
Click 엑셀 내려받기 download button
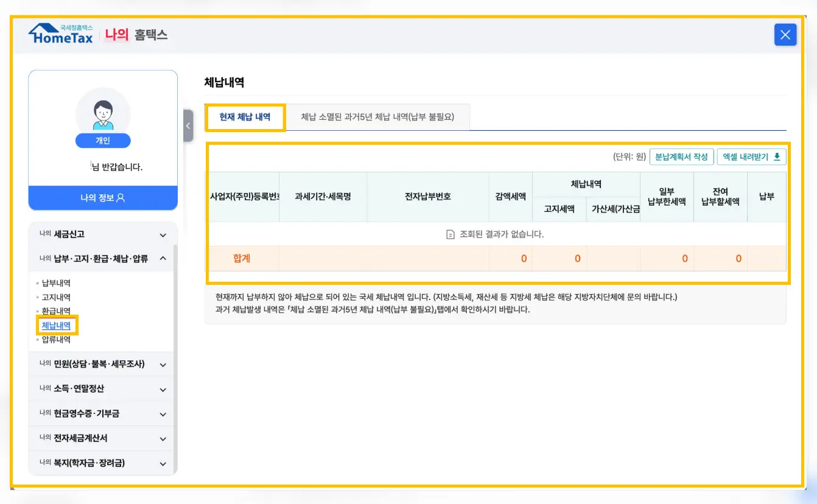751,157
